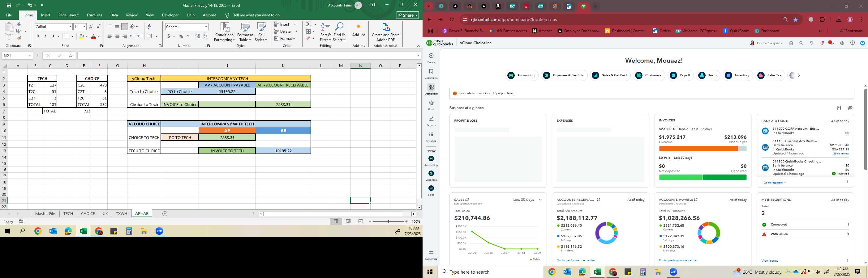
Task: Open the Insert ribbon tab
Action: 45,15
